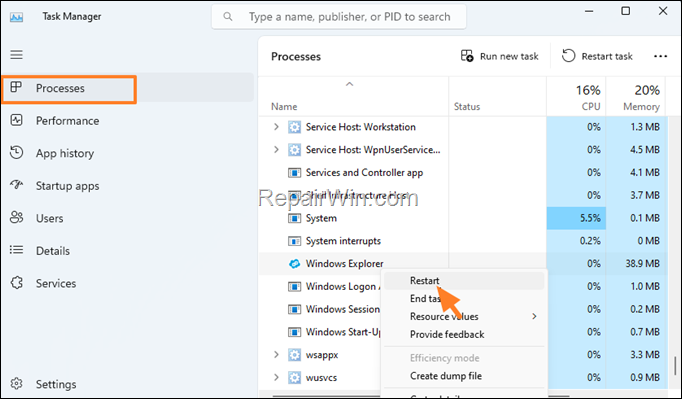Viewport: 682px width, 399px height.
Task: Open the Details page
Action: pos(53,251)
